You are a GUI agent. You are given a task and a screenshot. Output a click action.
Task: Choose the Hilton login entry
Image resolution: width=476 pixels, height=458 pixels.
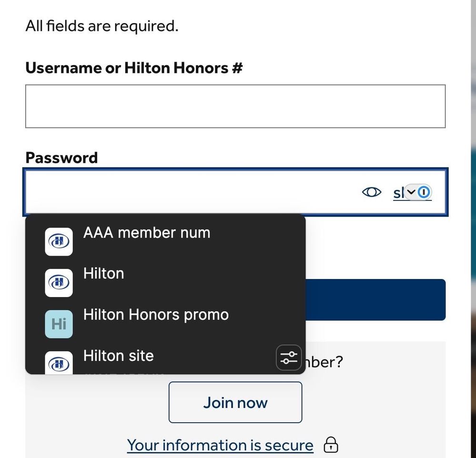104,274
